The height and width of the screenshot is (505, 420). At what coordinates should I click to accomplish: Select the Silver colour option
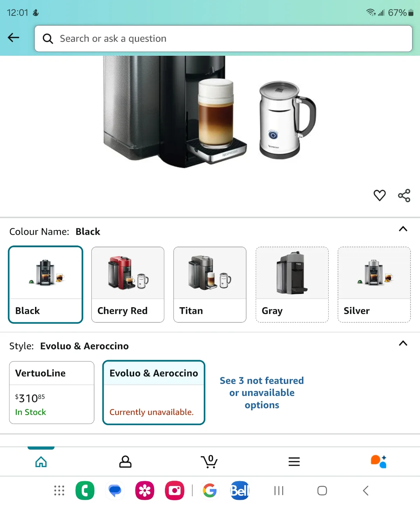[374, 284]
